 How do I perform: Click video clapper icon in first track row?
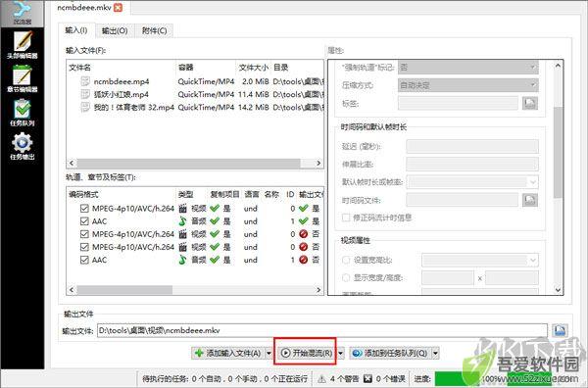(182, 209)
